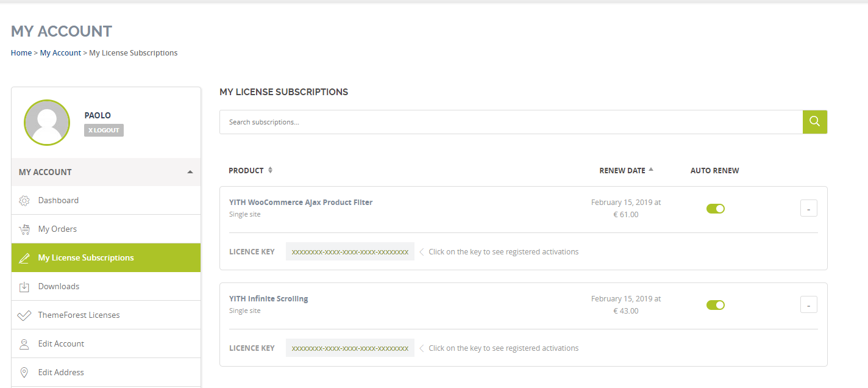This screenshot has height=388, width=868.
Task: Click the PAOLO username text
Action: point(98,115)
